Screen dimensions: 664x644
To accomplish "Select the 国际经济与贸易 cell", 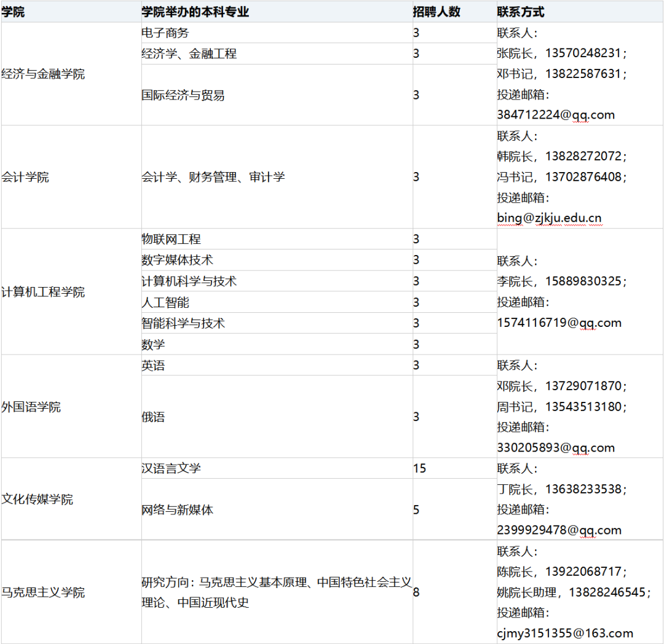I will click(x=277, y=95).
